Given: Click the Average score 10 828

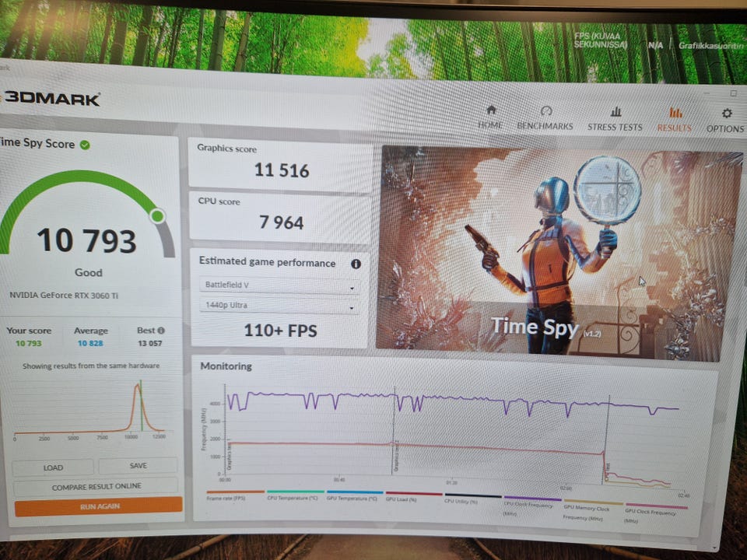Looking at the screenshot, I should pos(90,343).
